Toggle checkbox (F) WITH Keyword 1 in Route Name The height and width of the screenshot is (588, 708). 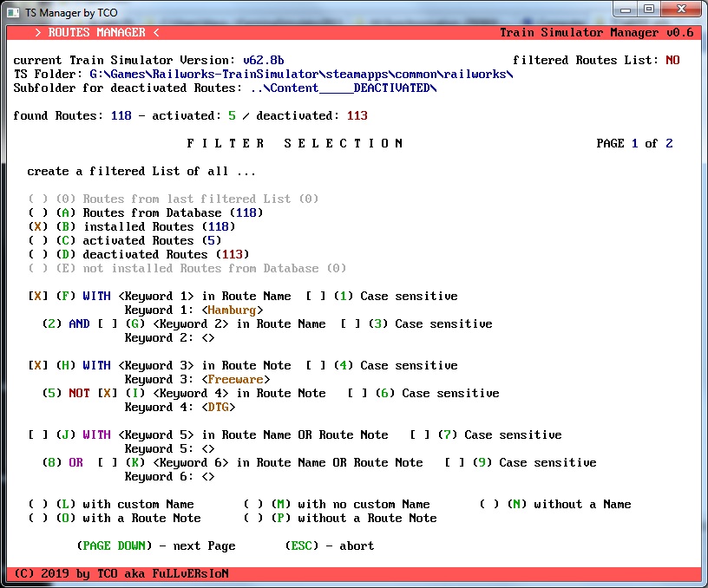(38, 296)
